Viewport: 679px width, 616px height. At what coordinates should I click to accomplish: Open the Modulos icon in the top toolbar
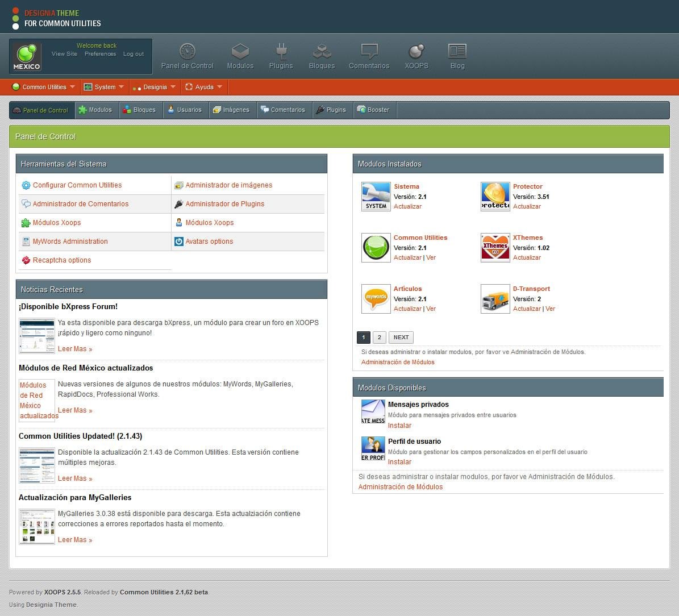[x=240, y=51]
